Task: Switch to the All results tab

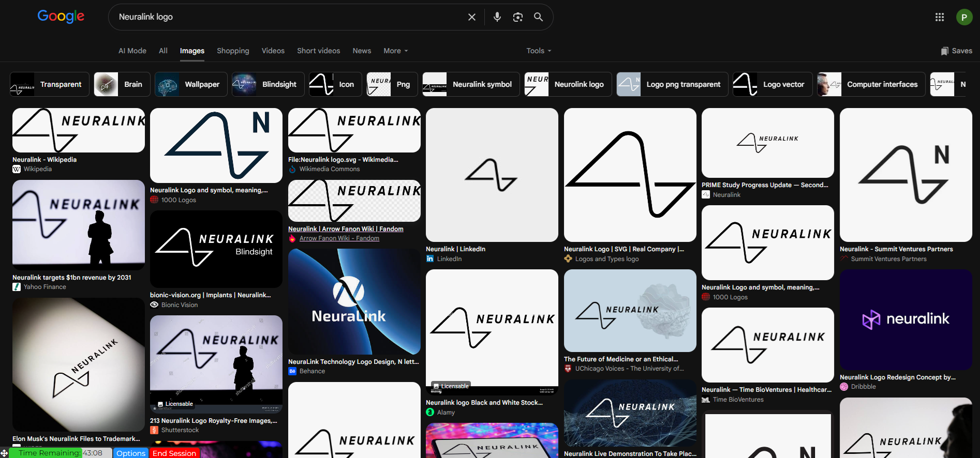Action: pos(163,51)
